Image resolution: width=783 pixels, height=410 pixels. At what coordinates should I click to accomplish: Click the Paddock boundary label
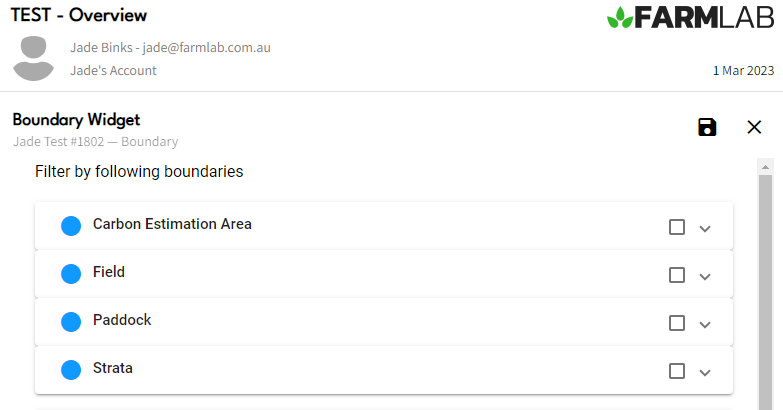click(x=122, y=320)
